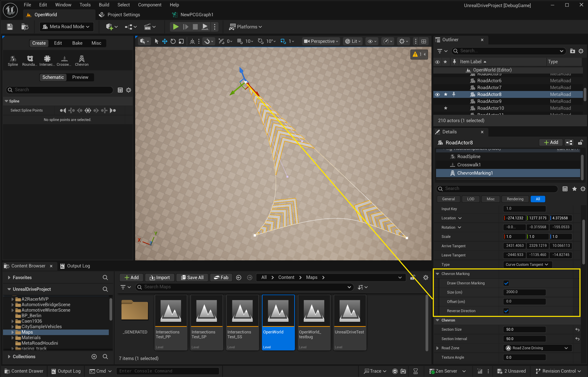588x377 pixels.
Task: Collapse the Chevron Marking section
Action: pos(437,274)
